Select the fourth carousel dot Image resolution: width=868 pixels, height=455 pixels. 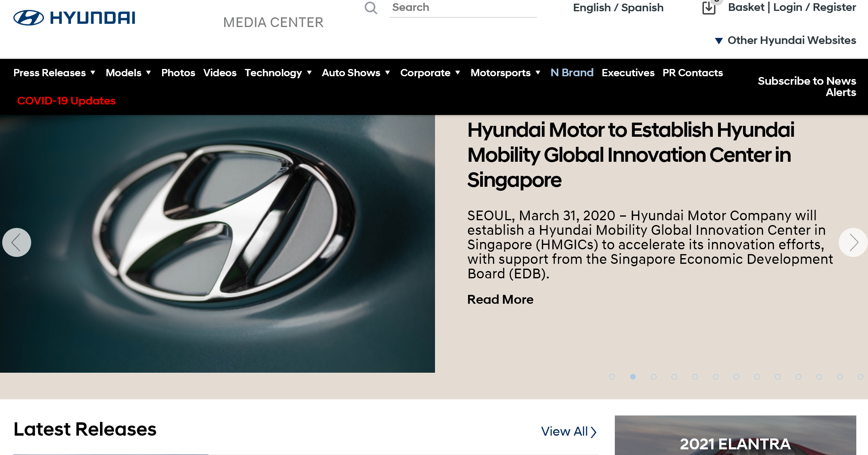(674, 377)
